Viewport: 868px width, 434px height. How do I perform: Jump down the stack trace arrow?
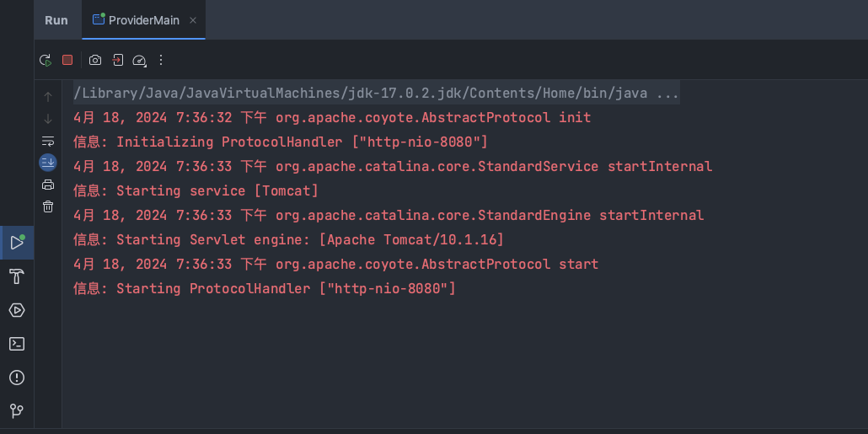(48, 119)
